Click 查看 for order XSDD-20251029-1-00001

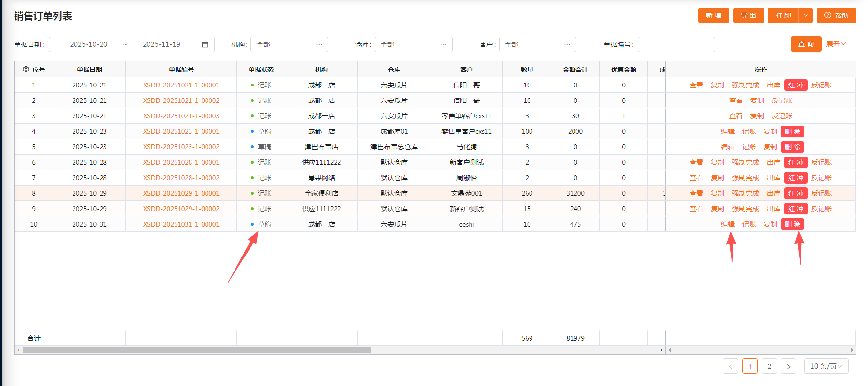696,193
